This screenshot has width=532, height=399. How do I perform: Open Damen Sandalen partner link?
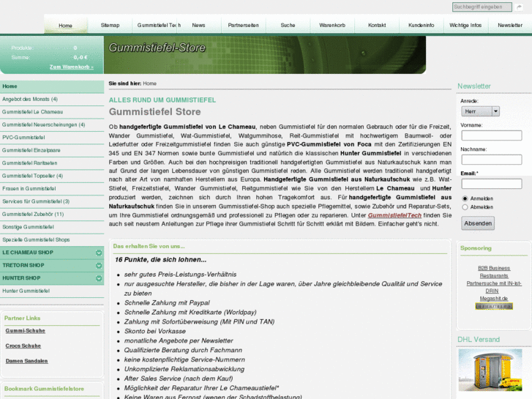[x=27, y=361]
